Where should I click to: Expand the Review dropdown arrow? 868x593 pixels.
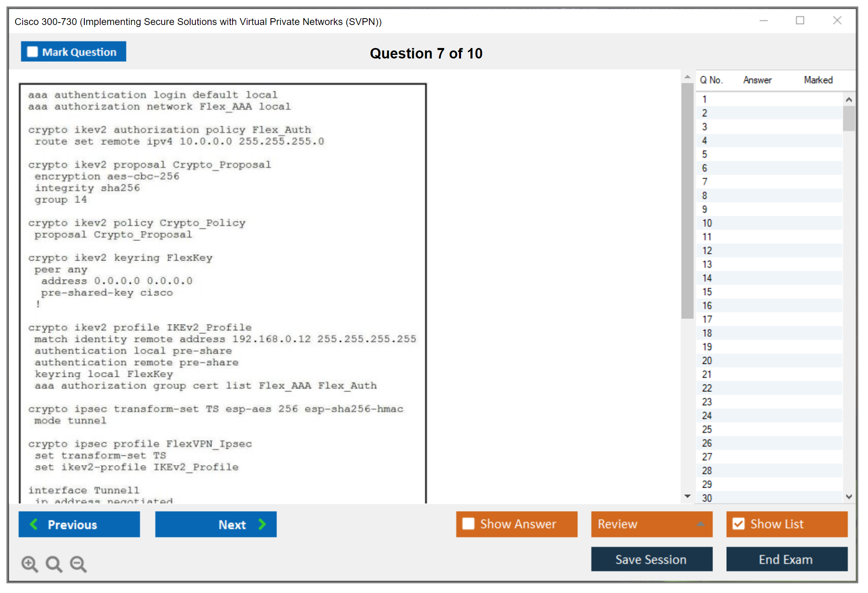pos(700,524)
